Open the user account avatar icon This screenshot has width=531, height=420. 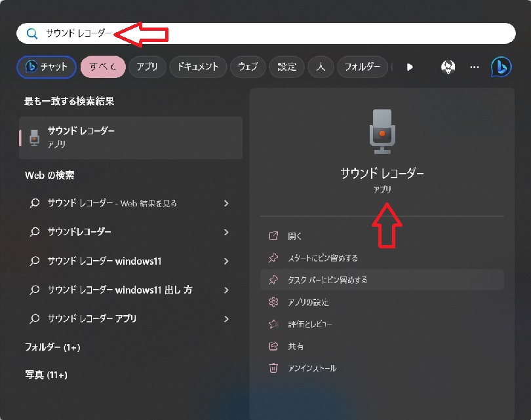coord(448,67)
